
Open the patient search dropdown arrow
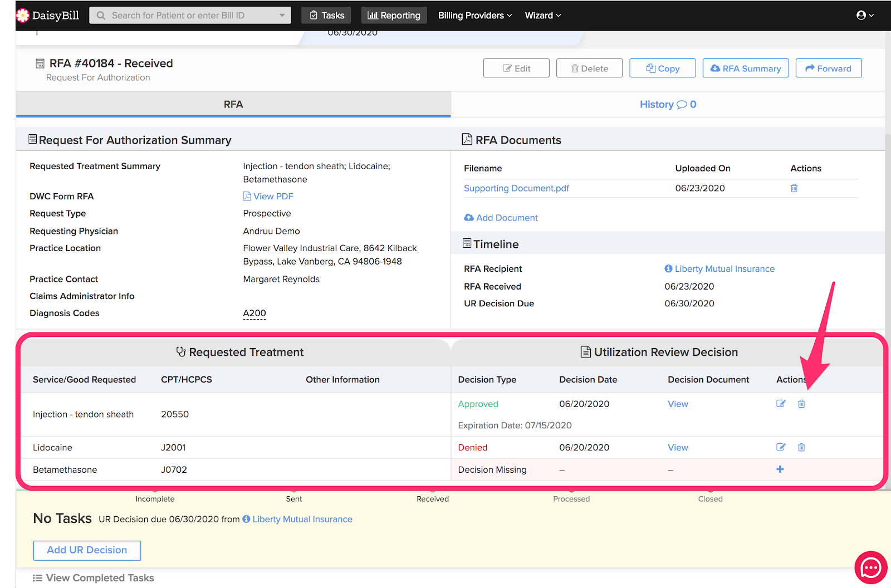click(x=282, y=15)
